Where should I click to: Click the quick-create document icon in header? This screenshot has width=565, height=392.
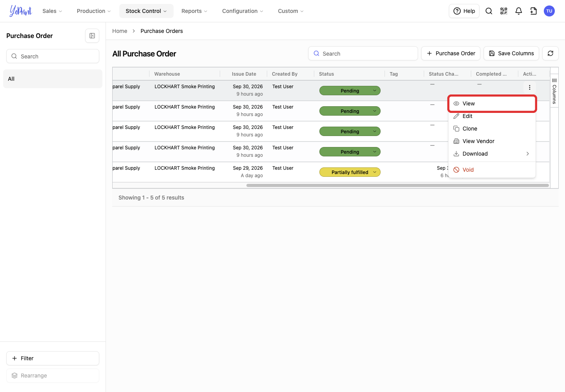(x=534, y=11)
